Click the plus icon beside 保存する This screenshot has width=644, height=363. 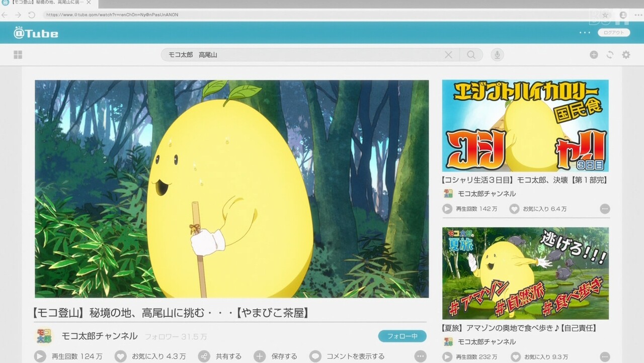pos(260,356)
